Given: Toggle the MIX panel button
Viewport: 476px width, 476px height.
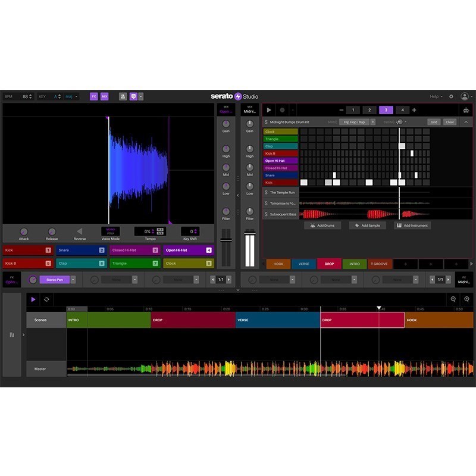Looking at the screenshot, I should click(104, 96).
